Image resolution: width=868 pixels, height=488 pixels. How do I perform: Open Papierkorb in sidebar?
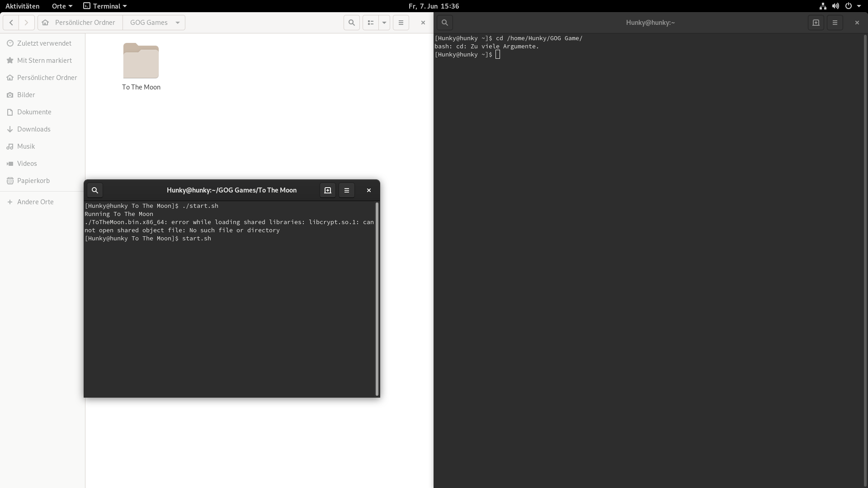33,181
